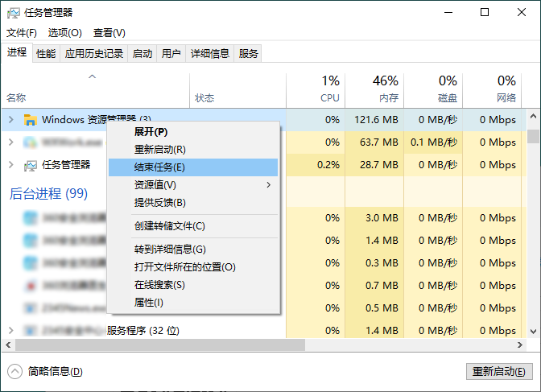541x392 pixels.
Task: Click the Task Manager title bar icon
Action: click(14, 13)
